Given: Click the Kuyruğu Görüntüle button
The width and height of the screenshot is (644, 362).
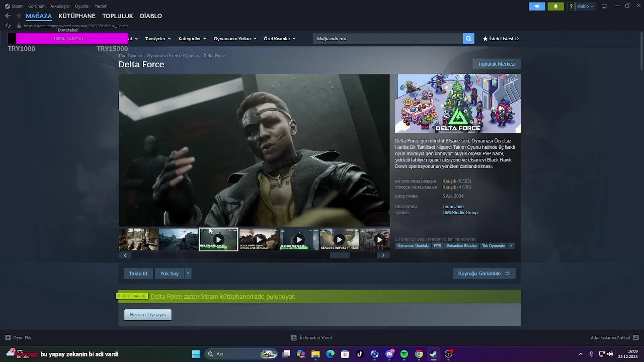Looking at the screenshot, I should click(484, 274).
